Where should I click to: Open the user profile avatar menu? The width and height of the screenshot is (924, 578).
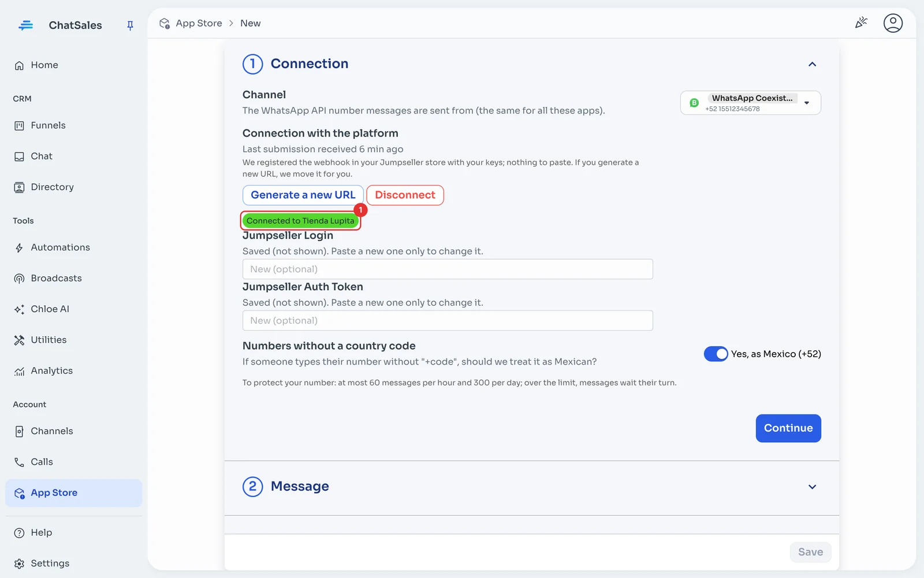click(893, 23)
